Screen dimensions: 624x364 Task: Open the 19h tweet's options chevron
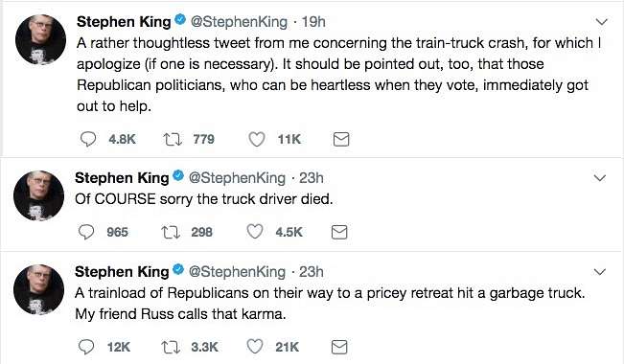pos(601,21)
